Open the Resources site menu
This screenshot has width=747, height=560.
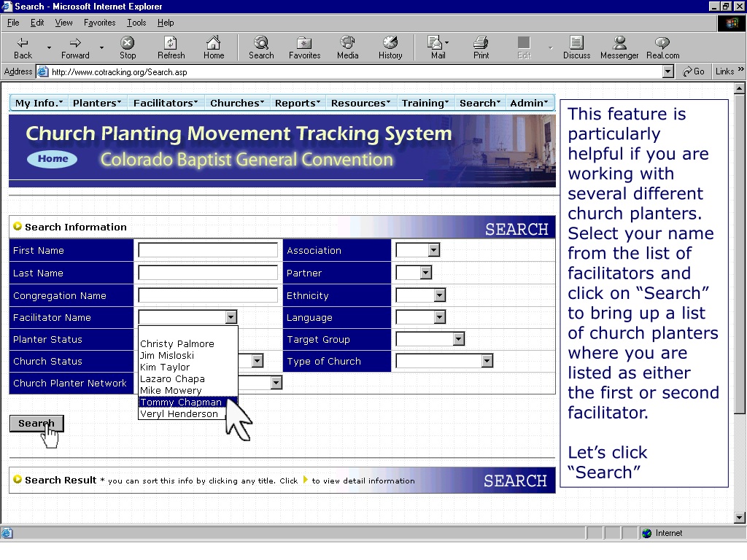coord(360,103)
